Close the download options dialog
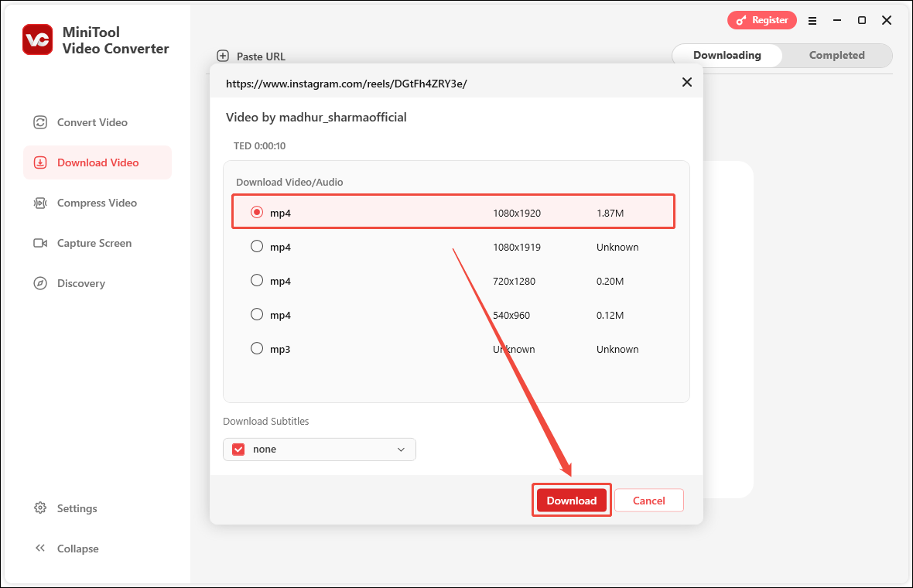This screenshot has height=588, width=913. tap(687, 82)
